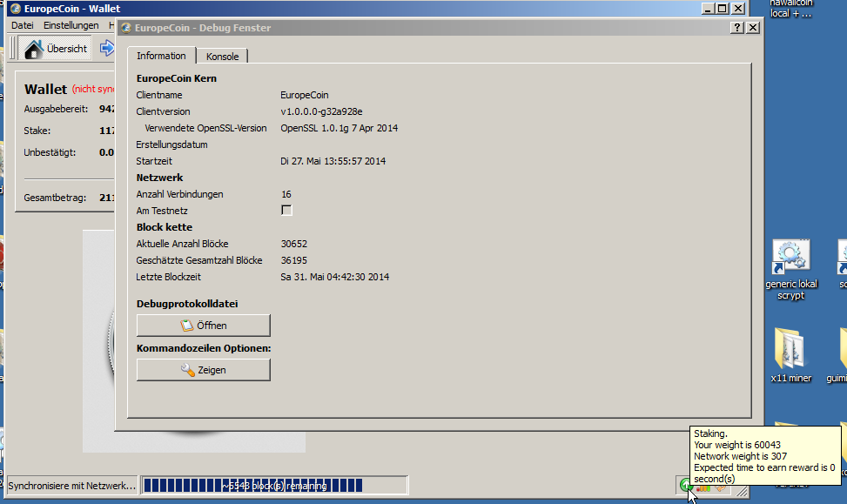Click the Anzahl Verbindungen value 16

[286, 194]
